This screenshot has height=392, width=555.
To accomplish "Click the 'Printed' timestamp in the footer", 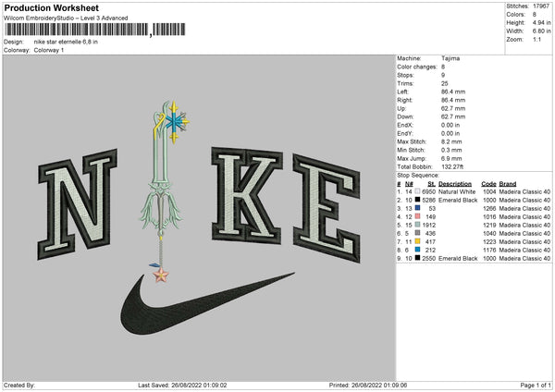I will click(368, 385).
